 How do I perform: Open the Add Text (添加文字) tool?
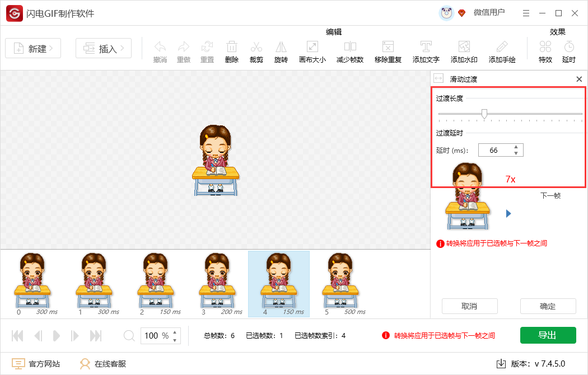pos(426,48)
